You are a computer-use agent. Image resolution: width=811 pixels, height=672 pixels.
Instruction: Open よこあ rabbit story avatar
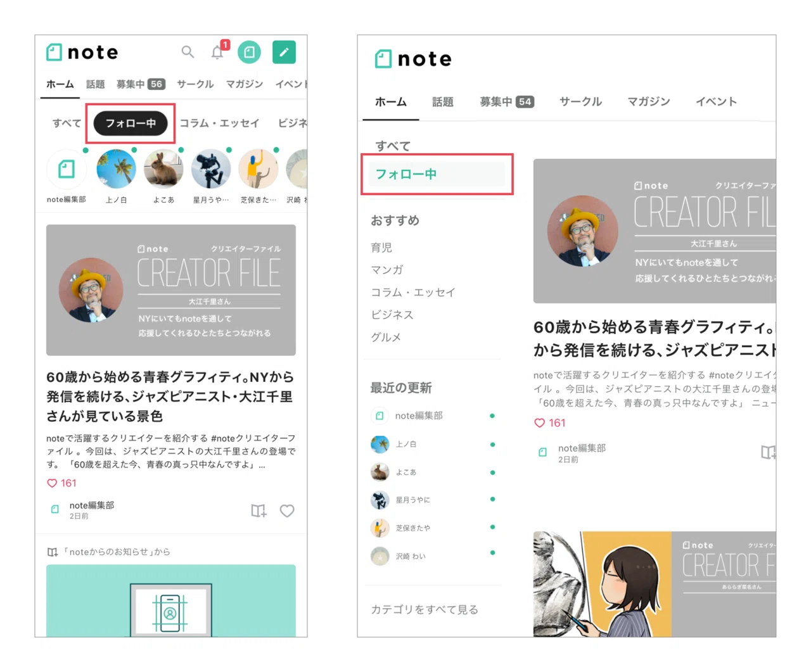tap(163, 169)
